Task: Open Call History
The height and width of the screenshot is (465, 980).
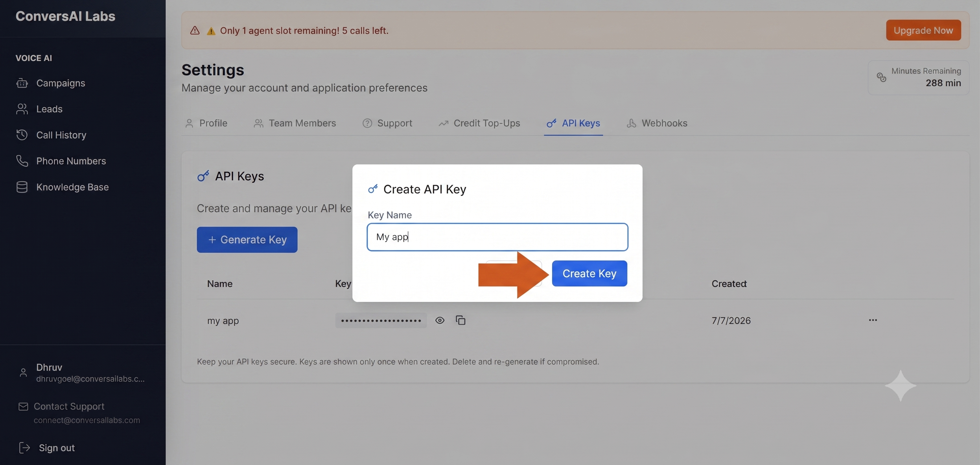Action: [61, 135]
